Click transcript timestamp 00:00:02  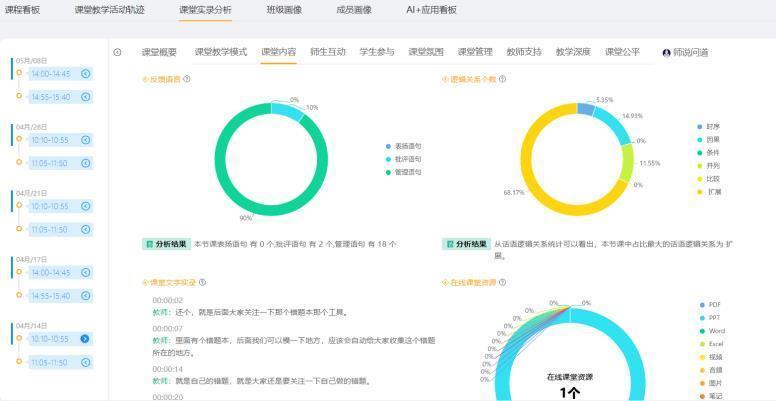(x=168, y=301)
